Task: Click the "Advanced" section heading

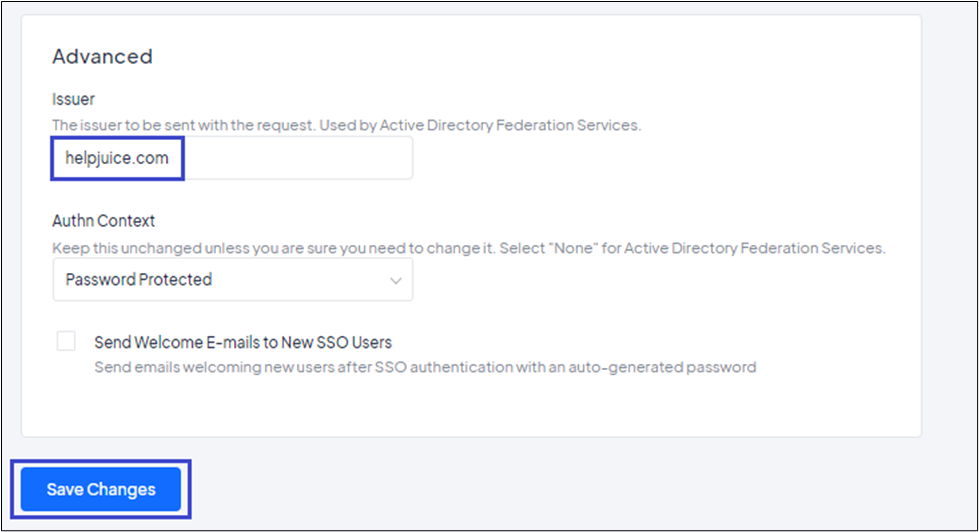Action: [x=102, y=56]
